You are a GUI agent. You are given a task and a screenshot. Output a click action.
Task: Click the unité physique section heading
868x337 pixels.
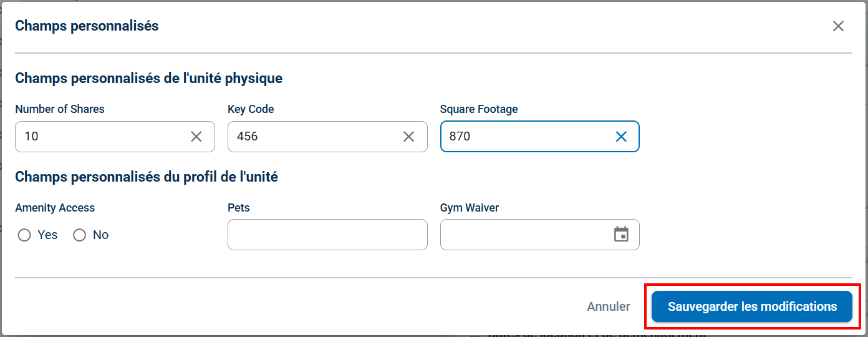click(x=148, y=79)
